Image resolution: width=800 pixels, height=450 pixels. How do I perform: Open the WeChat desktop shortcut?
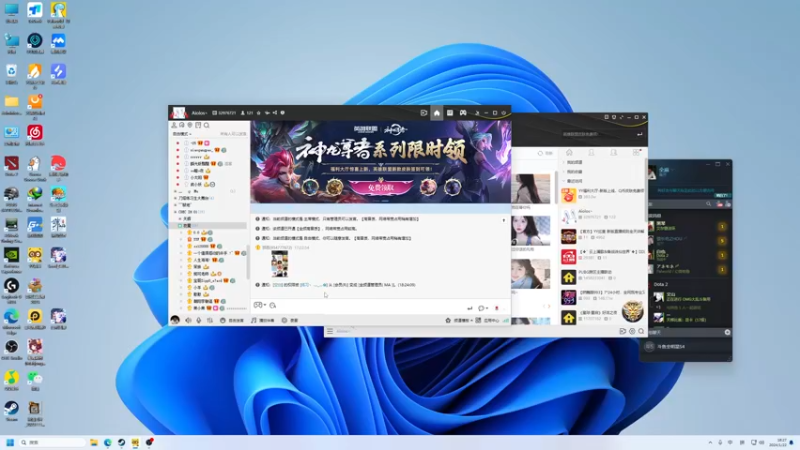(x=35, y=381)
